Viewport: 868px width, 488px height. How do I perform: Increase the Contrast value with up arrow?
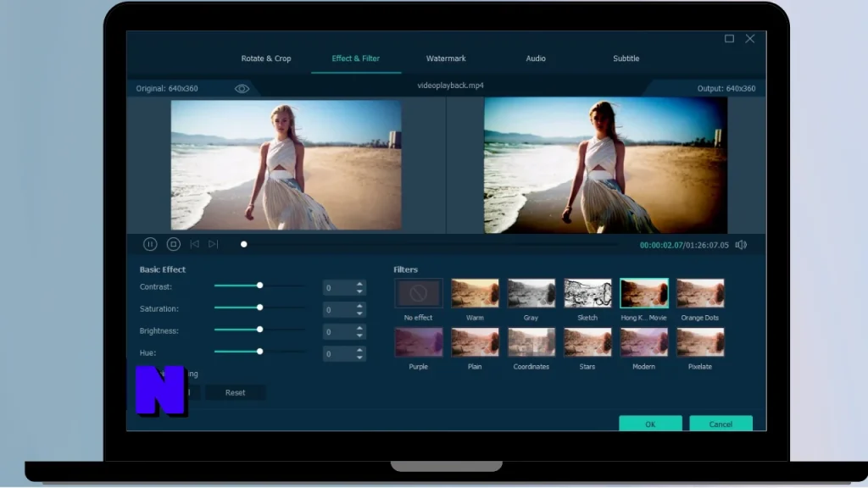click(x=359, y=285)
